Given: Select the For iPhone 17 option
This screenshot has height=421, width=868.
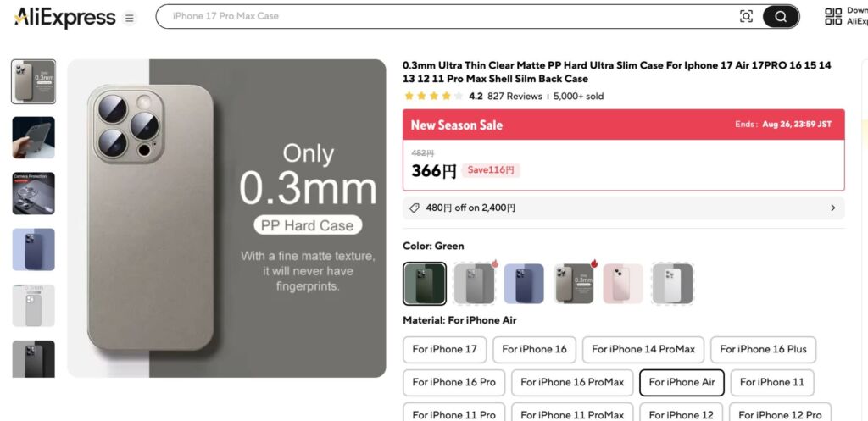Looking at the screenshot, I should [444, 349].
